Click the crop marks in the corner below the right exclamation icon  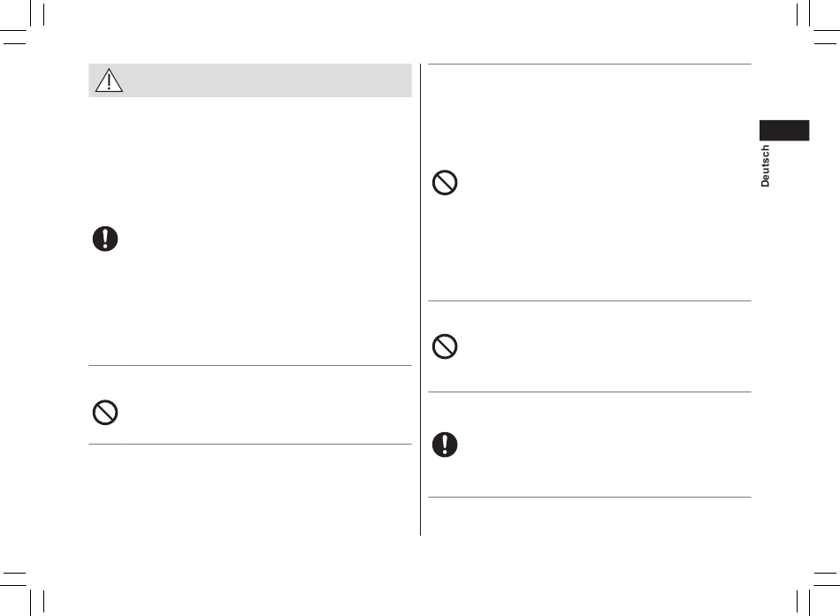coord(818,594)
